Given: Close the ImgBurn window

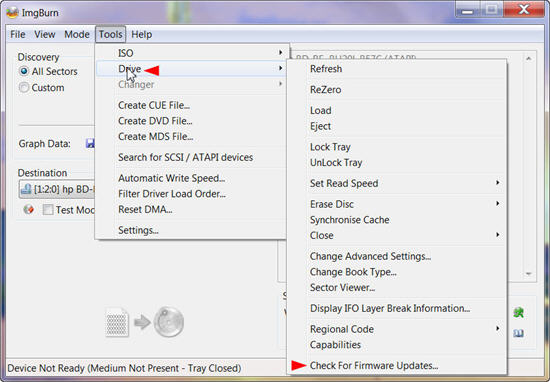Looking at the screenshot, I should [x=524, y=10].
